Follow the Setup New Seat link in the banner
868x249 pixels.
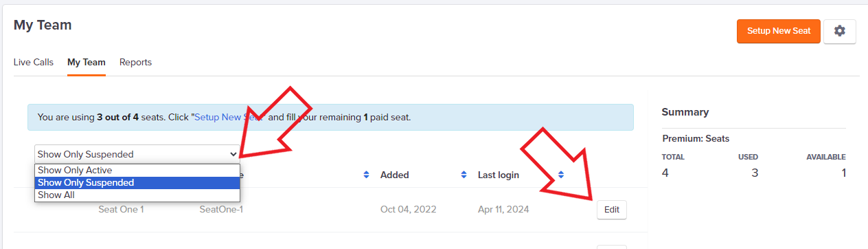pyautogui.click(x=229, y=118)
